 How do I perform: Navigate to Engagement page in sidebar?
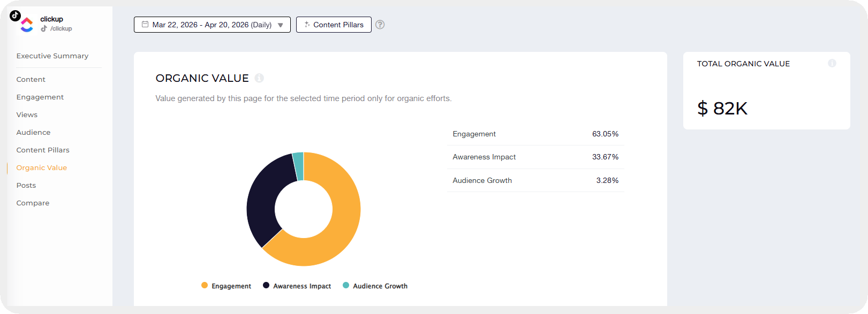click(40, 97)
